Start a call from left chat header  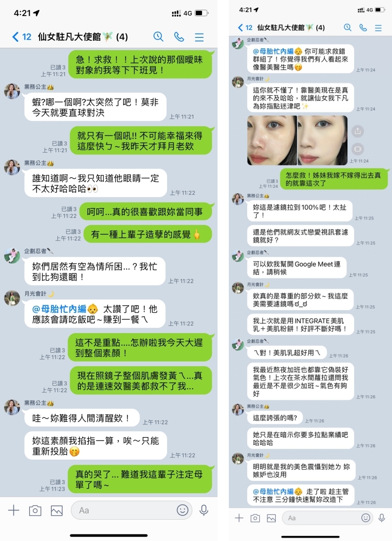point(179,37)
